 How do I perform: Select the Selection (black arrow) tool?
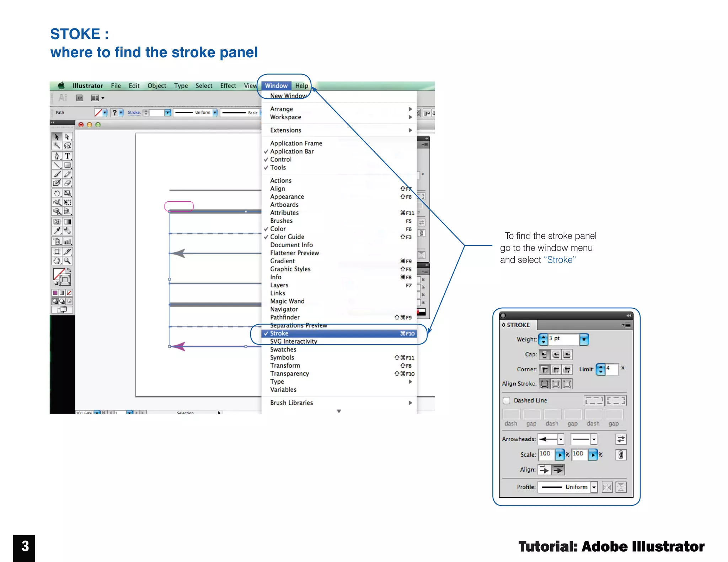(57, 137)
